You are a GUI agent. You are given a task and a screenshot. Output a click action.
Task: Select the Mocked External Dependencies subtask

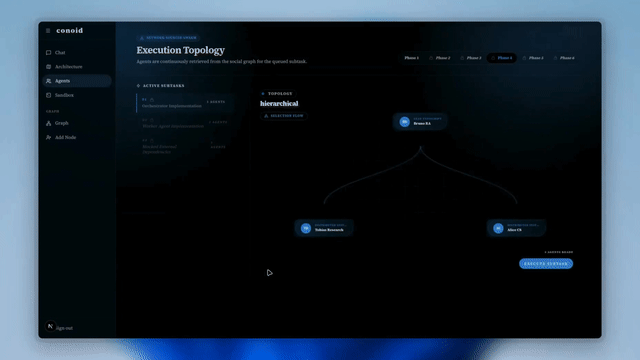(184, 146)
